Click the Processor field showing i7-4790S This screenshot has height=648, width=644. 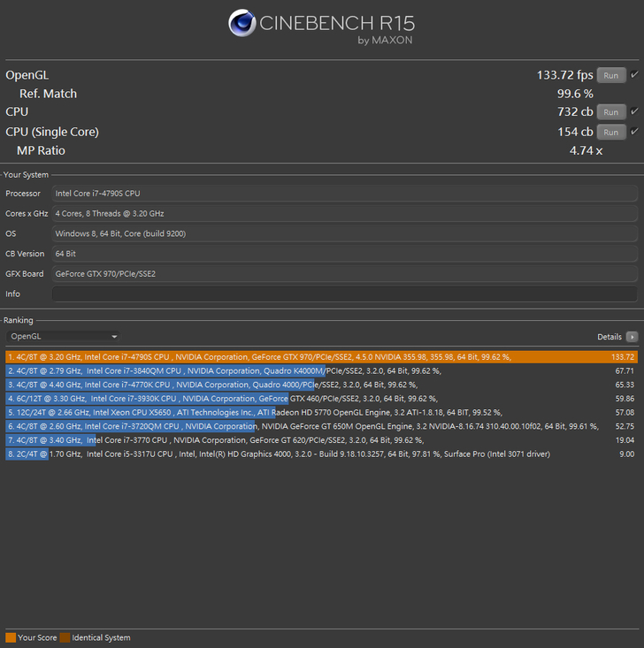point(344,194)
